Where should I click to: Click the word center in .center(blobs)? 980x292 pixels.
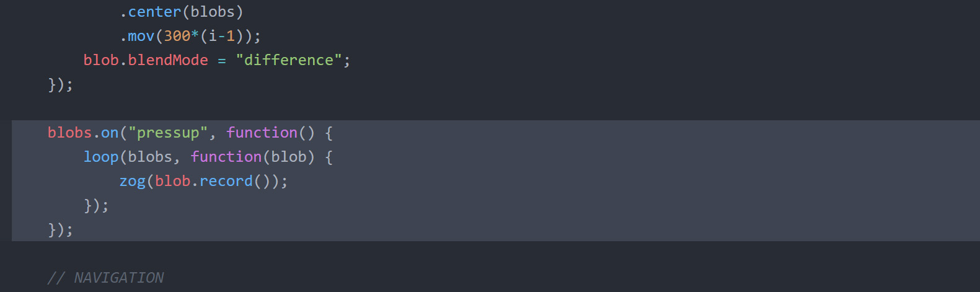click(x=155, y=12)
